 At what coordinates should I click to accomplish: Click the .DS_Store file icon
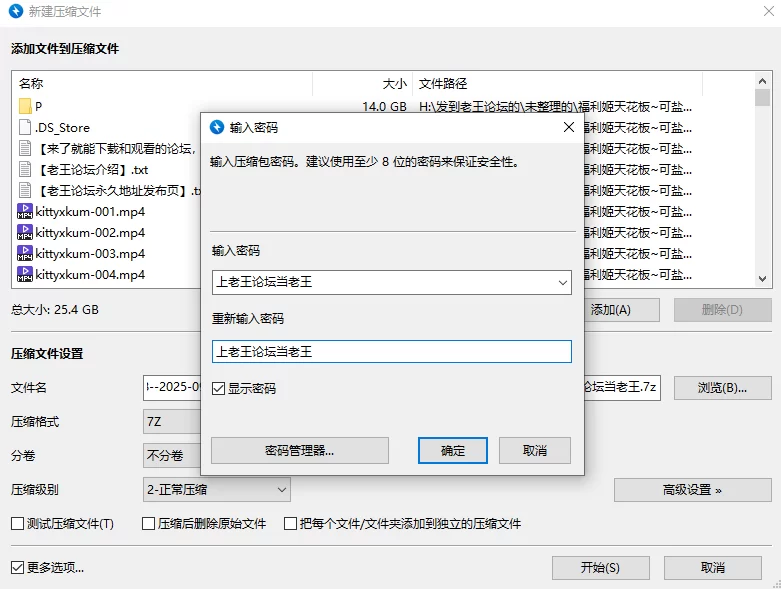[24, 127]
